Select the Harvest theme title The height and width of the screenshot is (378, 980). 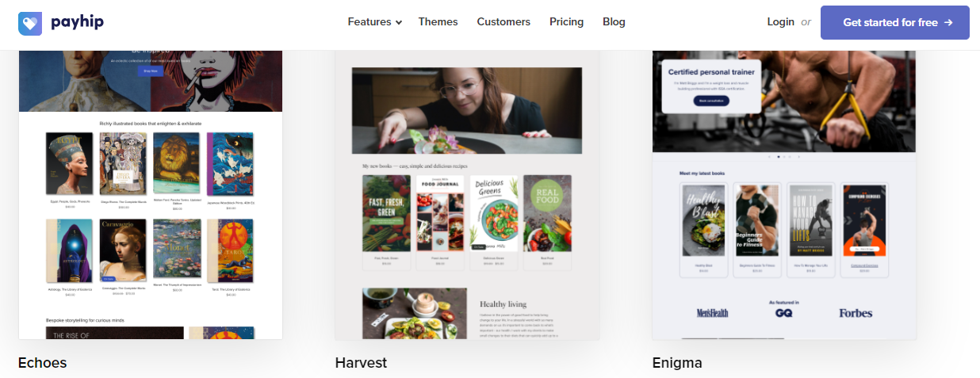361,363
